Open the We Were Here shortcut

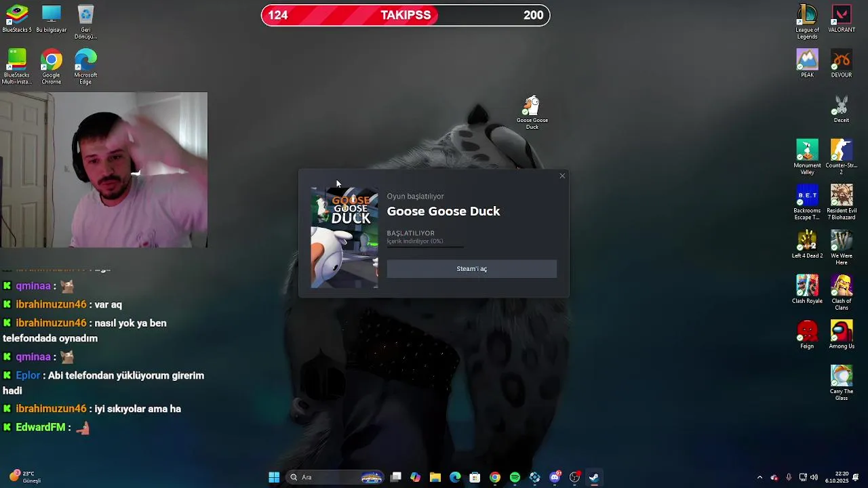pos(842,247)
